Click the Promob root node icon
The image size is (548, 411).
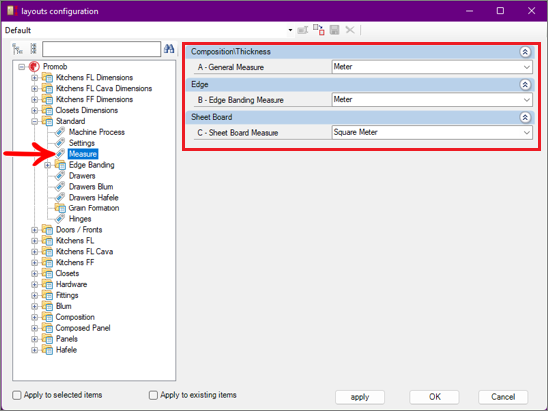click(34, 66)
